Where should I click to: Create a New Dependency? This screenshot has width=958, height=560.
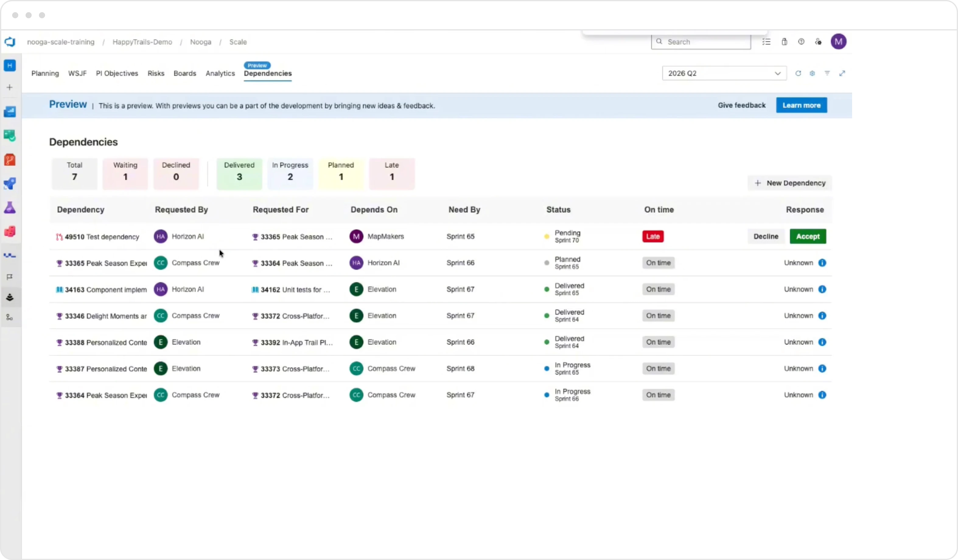(x=790, y=183)
